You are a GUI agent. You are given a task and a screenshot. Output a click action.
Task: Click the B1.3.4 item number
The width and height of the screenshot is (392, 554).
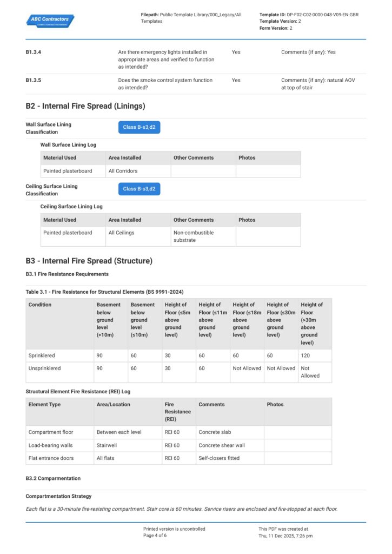click(x=34, y=52)
